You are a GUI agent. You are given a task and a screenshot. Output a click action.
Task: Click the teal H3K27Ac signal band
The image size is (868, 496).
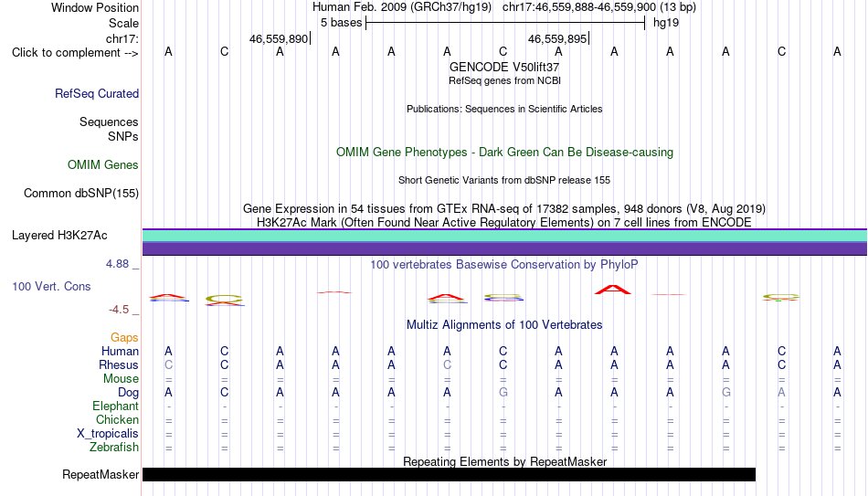pyautogui.click(x=505, y=236)
